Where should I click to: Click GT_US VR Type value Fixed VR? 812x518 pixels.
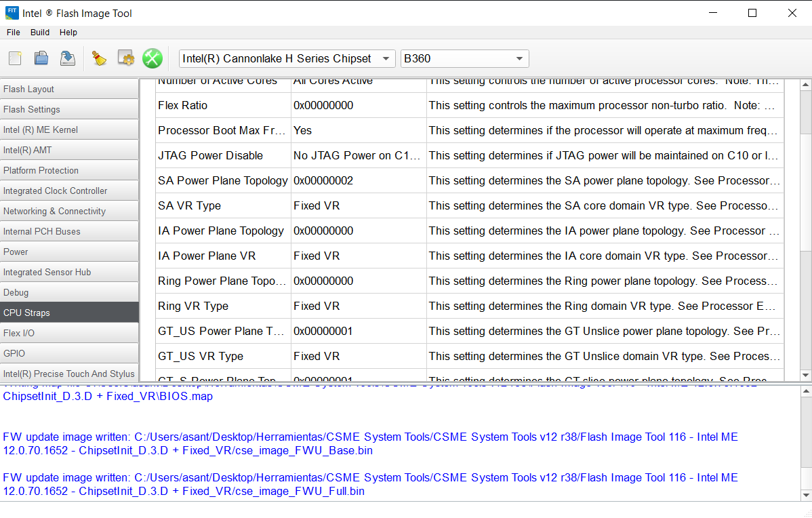[x=359, y=357]
